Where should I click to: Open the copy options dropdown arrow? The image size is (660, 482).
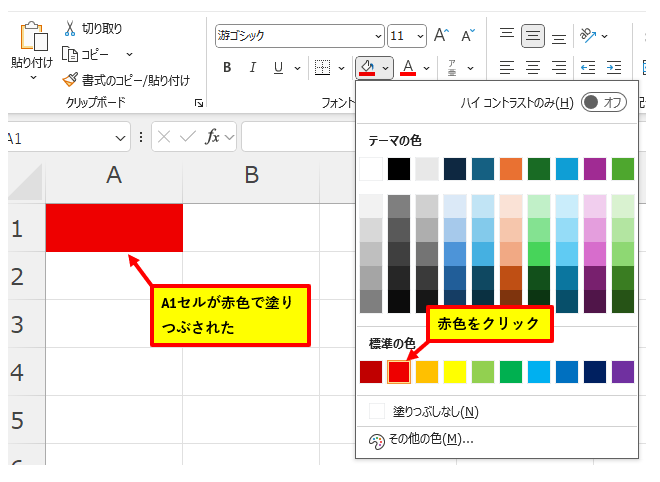click(x=130, y=54)
